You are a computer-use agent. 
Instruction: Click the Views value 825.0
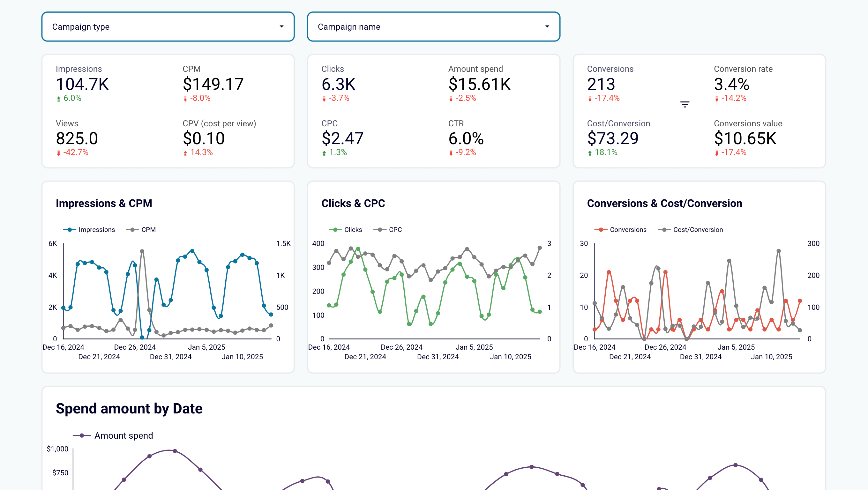point(77,138)
